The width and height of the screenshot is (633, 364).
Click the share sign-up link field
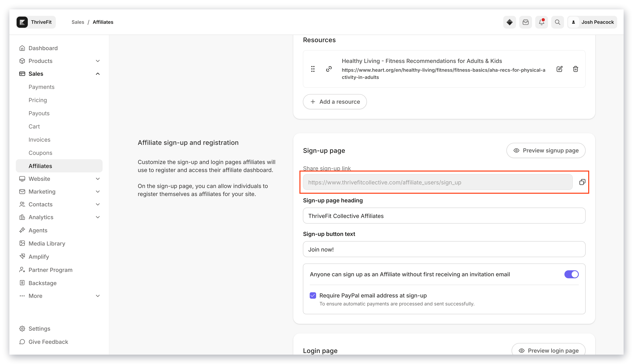click(438, 182)
